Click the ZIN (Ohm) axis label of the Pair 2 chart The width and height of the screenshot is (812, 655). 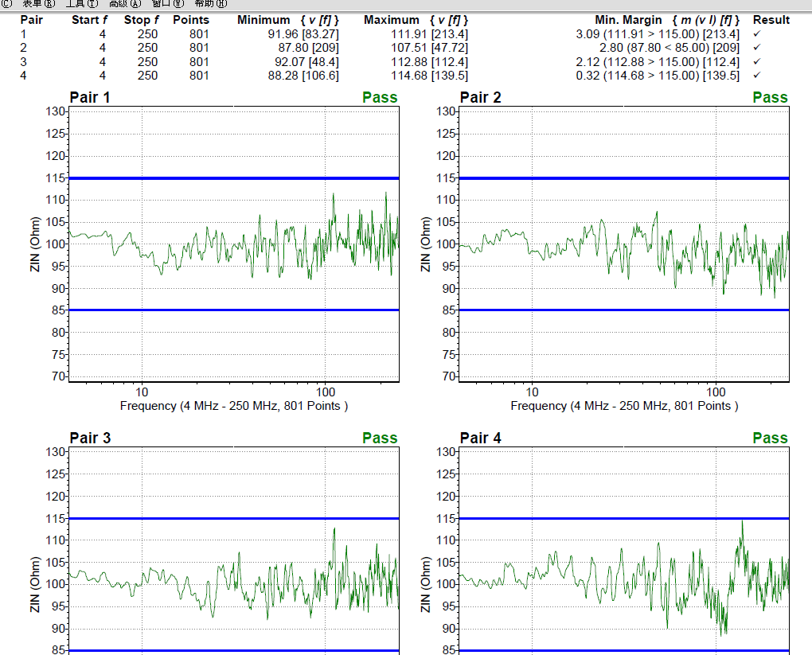click(x=426, y=244)
